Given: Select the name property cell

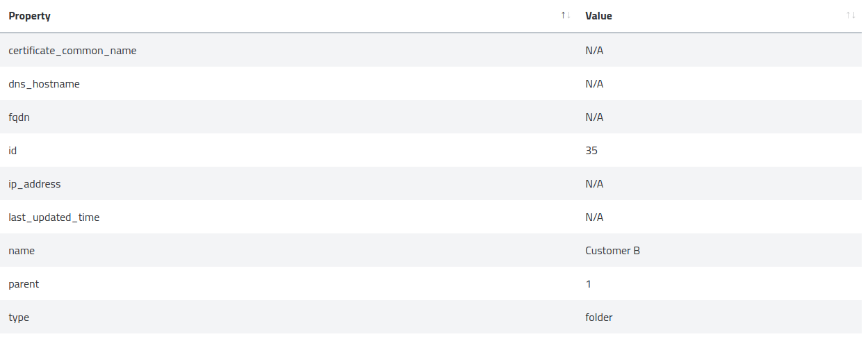Looking at the screenshot, I should point(22,250).
